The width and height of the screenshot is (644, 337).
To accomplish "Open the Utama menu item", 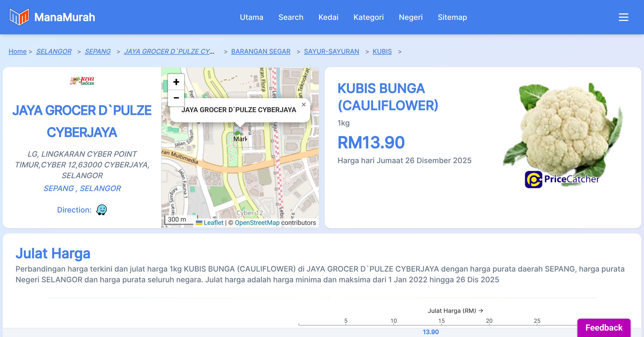I will tap(251, 17).
